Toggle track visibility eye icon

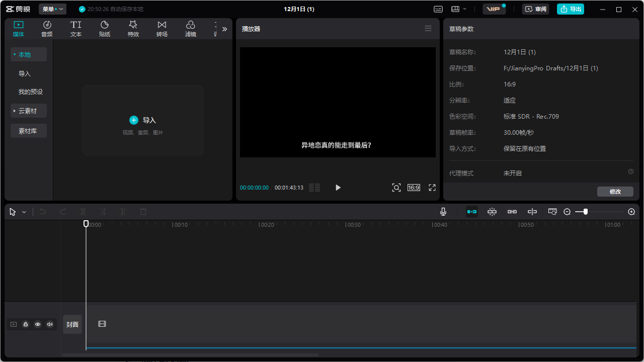click(38, 324)
